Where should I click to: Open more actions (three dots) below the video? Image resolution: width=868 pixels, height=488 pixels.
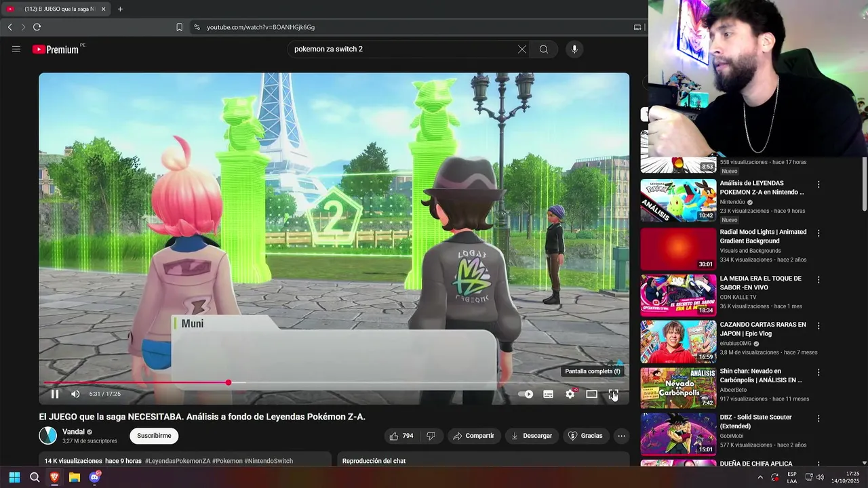(x=622, y=436)
